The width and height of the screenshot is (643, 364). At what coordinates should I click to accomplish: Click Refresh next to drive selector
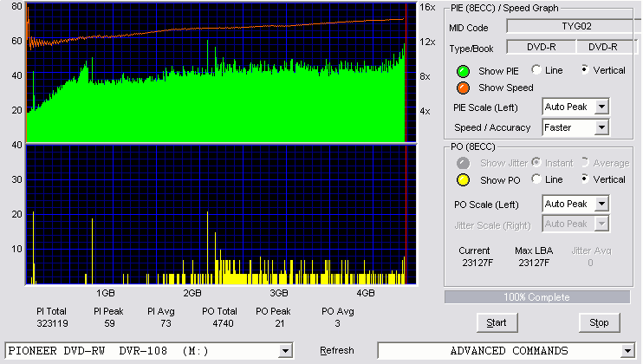click(x=337, y=350)
